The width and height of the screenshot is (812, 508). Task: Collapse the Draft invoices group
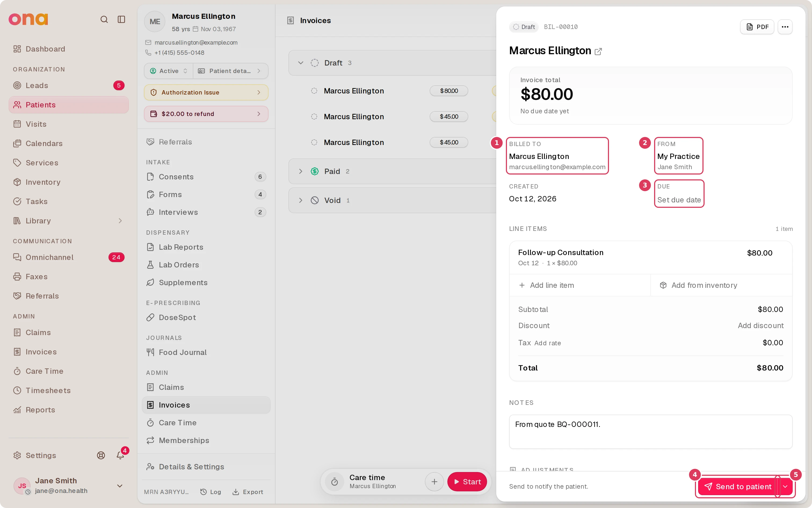(301, 63)
